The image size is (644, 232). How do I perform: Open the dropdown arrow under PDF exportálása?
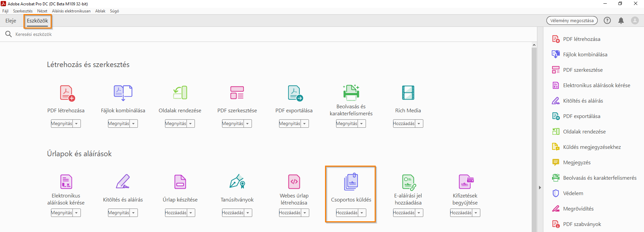[x=305, y=124]
